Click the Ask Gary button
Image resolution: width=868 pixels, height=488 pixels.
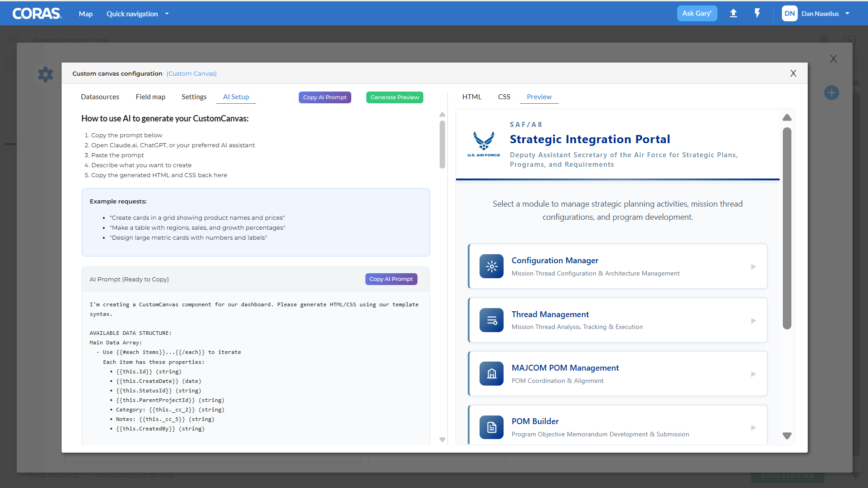pos(697,14)
